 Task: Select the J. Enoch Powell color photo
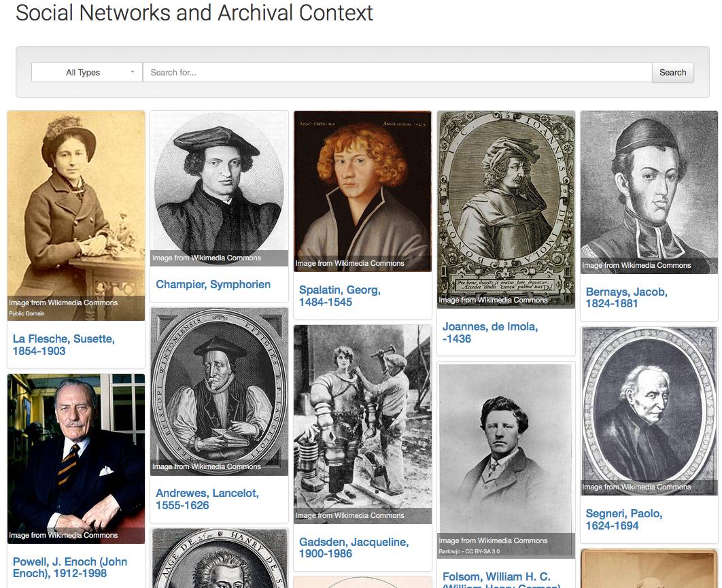[76, 459]
